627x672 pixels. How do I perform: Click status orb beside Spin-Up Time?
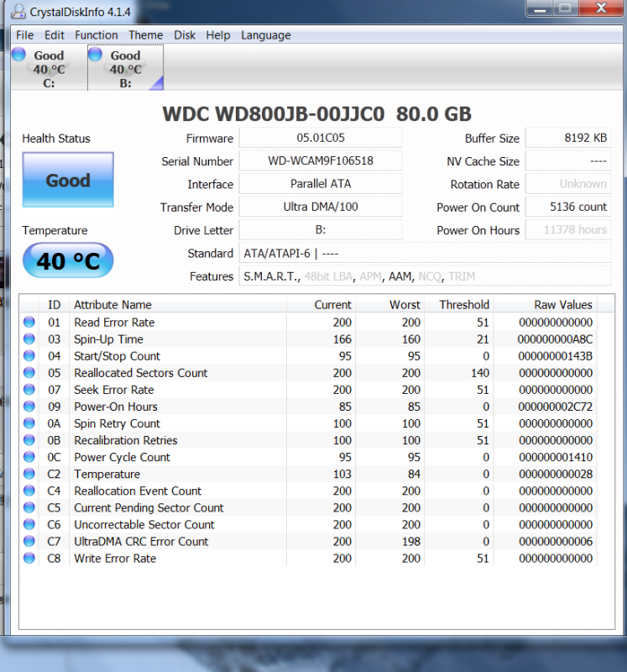29,339
